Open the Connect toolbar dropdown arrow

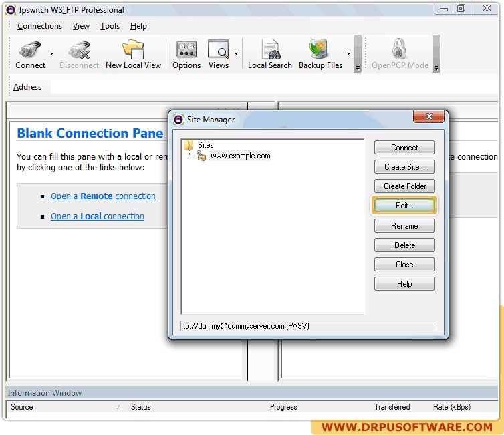click(x=51, y=54)
